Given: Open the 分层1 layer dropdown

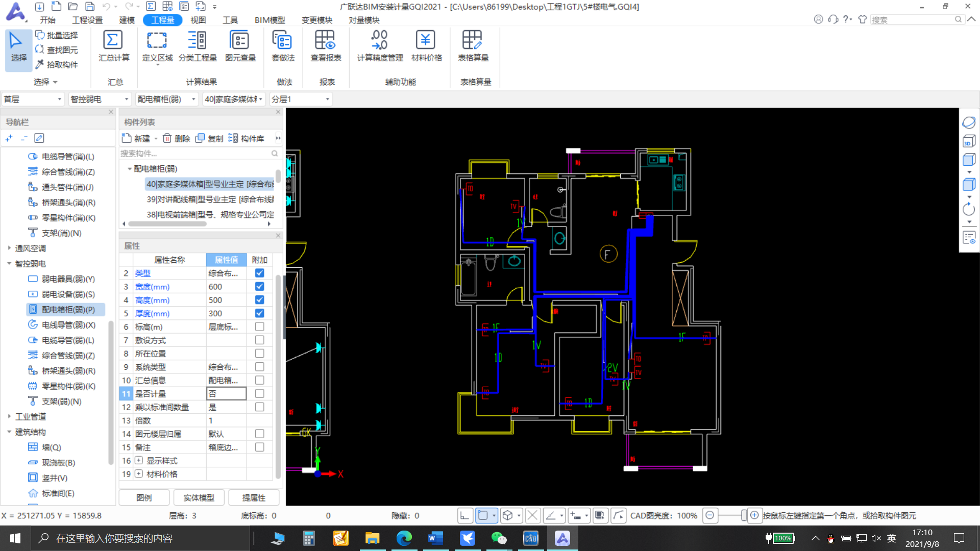Looking at the screenshot, I should coord(301,99).
